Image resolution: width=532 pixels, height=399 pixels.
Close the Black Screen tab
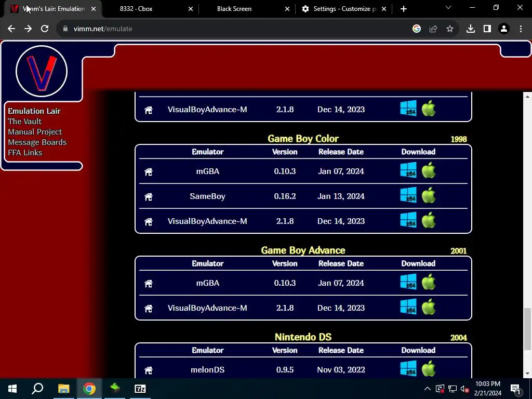coord(287,9)
